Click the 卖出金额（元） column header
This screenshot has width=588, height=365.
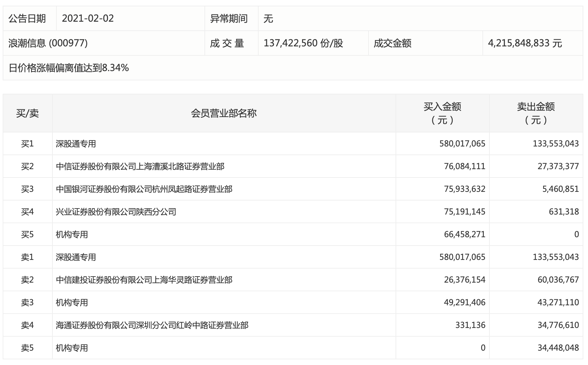(x=536, y=113)
